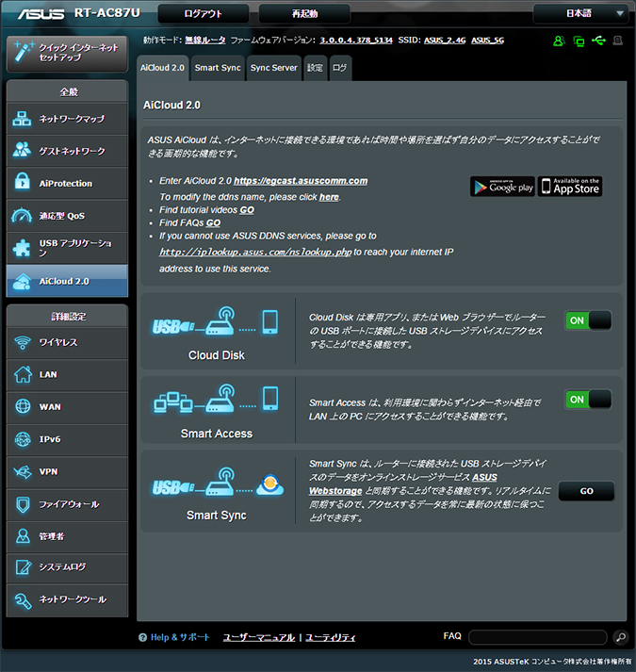Click the Help & Support question icon
Viewport: 636px width, 672px height.
142,637
